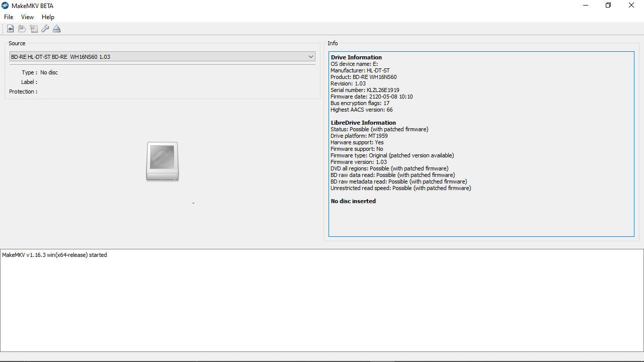Click the toolbar drag handle grip
Viewport: 644px width, 362px height.
tap(3, 29)
